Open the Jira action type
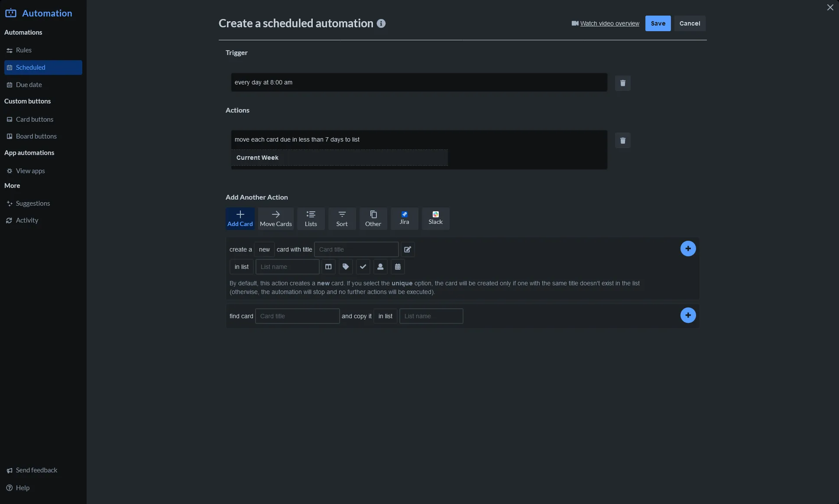This screenshot has width=839, height=504. (x=404, y=218)
